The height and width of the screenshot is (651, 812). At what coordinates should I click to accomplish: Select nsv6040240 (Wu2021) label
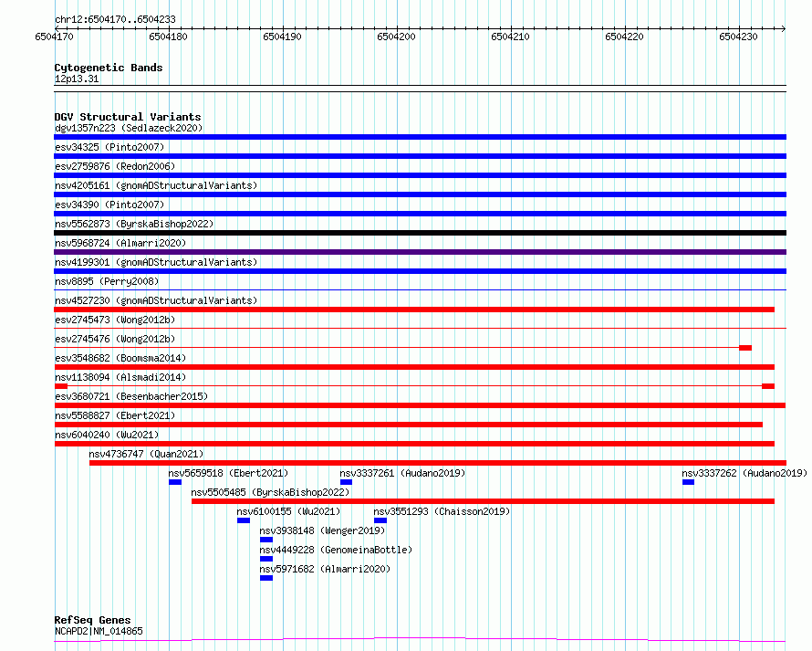point(107,435)
